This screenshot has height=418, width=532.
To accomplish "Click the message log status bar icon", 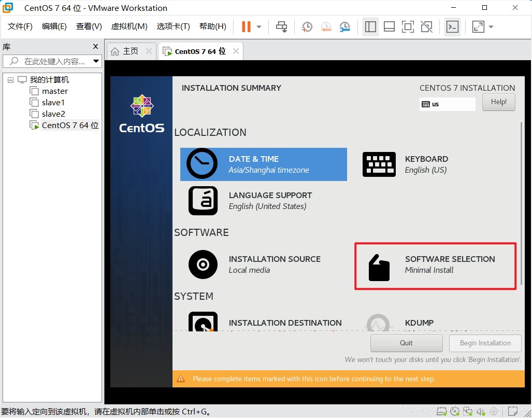I will (x=512, y=412).
